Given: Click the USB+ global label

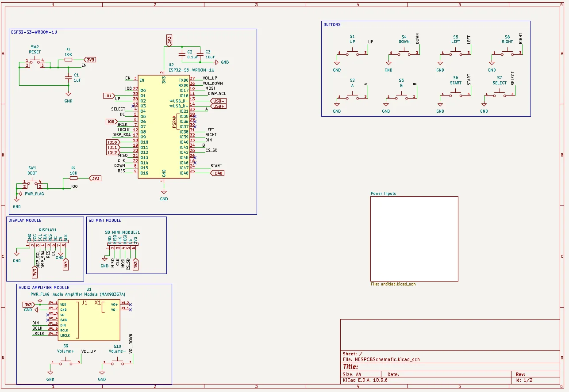Looking at the screenshot, I should [219, 106].
